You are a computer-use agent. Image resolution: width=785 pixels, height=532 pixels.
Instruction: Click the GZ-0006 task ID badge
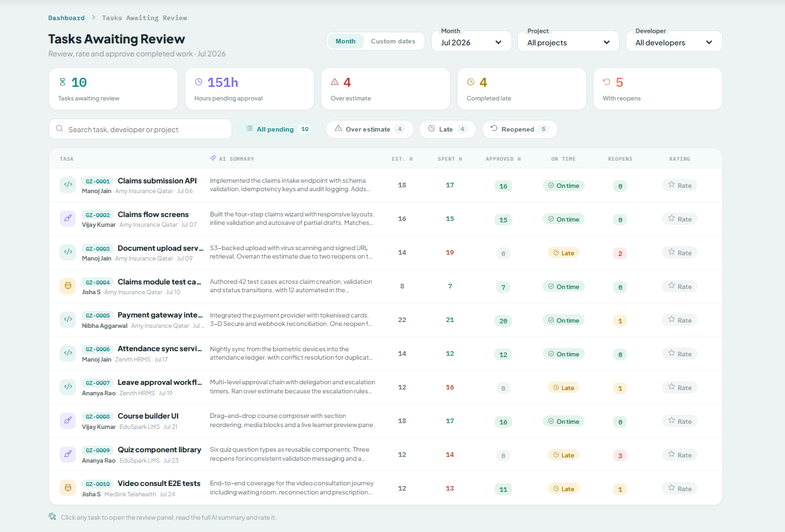[97, 349]
